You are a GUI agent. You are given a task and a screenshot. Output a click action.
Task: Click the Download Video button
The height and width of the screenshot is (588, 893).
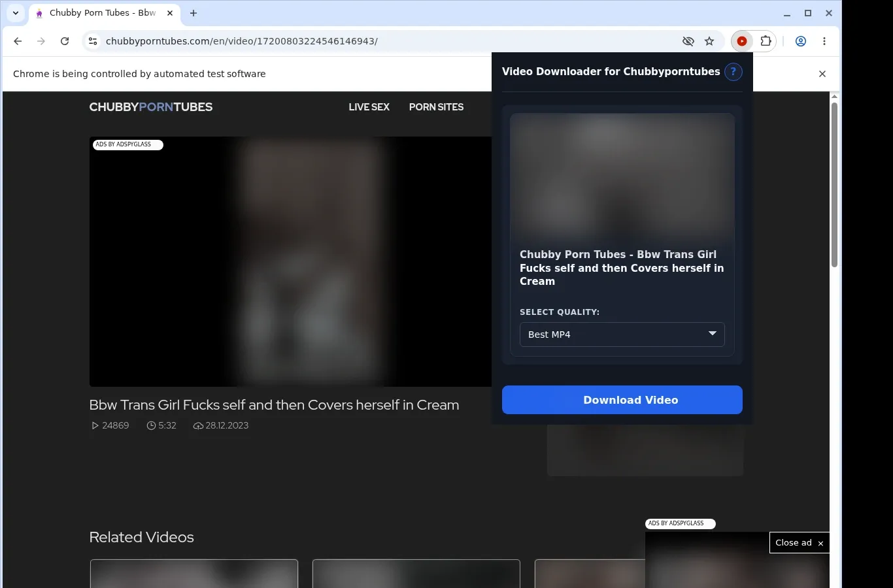coord(622,400)
